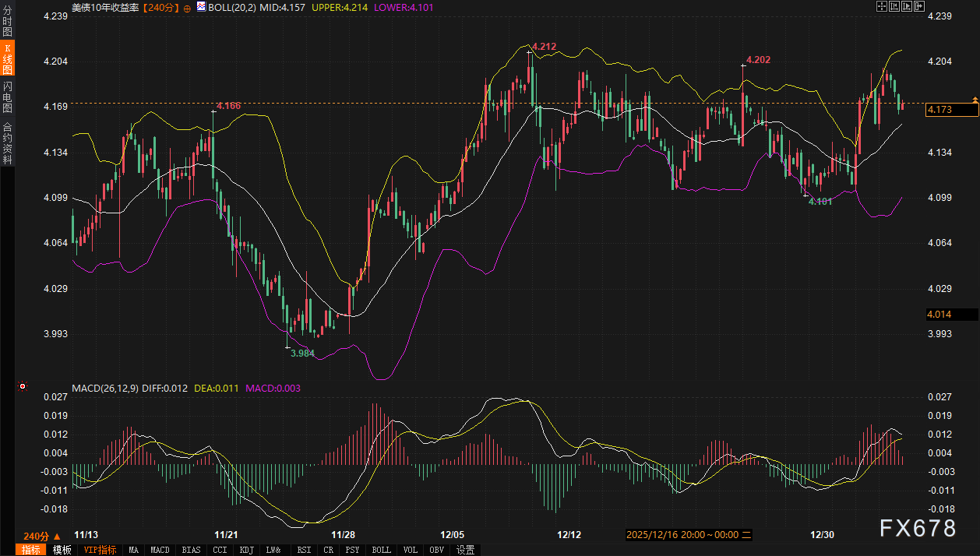
Task: Open 设置 in the indicator bar
Action: pyautogui.click(x=465, y=550)
